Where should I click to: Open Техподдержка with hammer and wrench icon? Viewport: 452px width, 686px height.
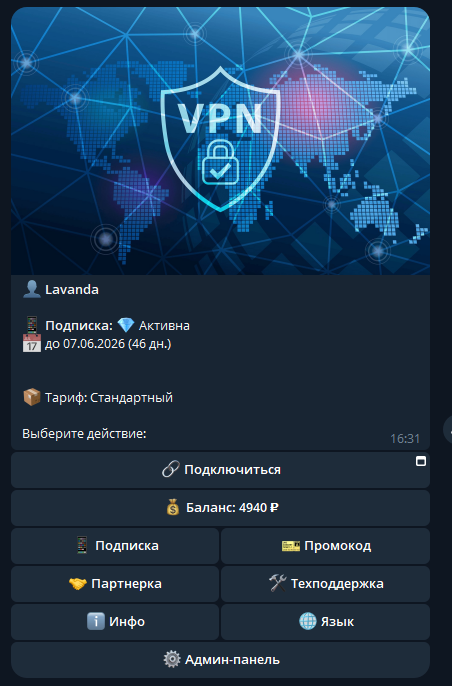tap(326, 584)
